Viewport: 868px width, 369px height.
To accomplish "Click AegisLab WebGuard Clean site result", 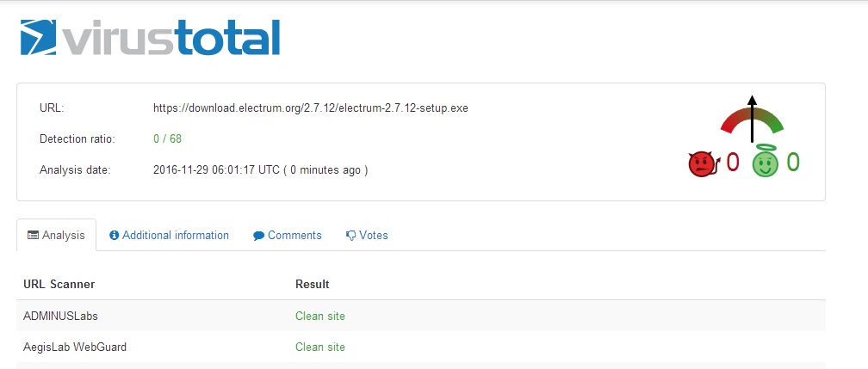I will click(320, 347).
